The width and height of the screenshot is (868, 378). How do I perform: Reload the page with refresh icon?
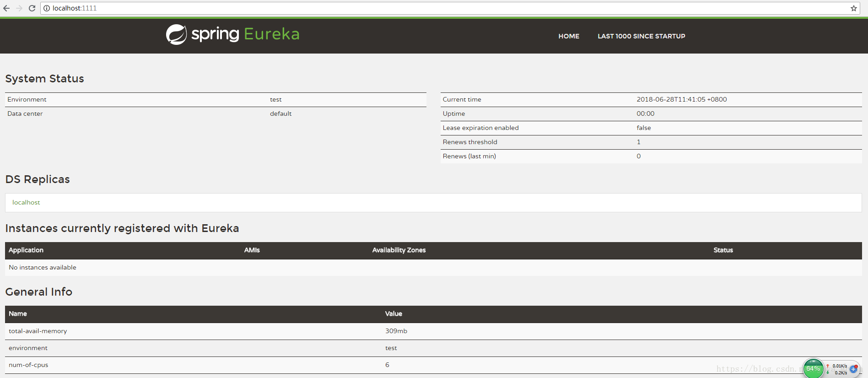[x=32, y=8]
